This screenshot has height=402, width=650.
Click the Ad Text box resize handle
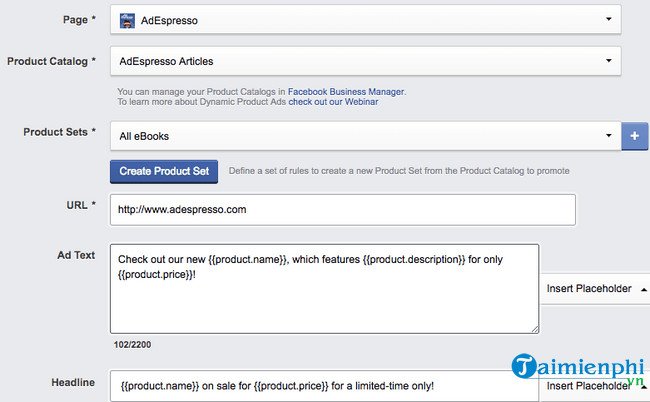pos(534,327)
